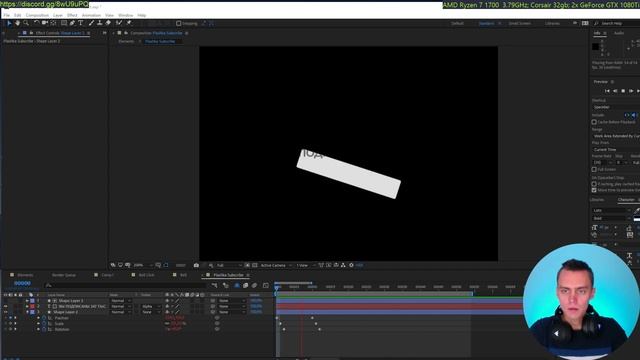
Task: Stop playback in Preview panel
Action: pos(623,91)
